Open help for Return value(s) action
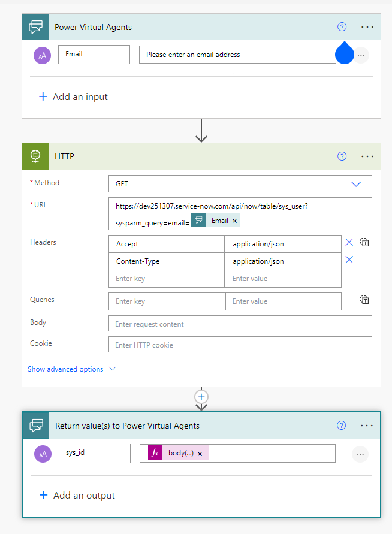The image size is (392, 534). tap(341, 426)
